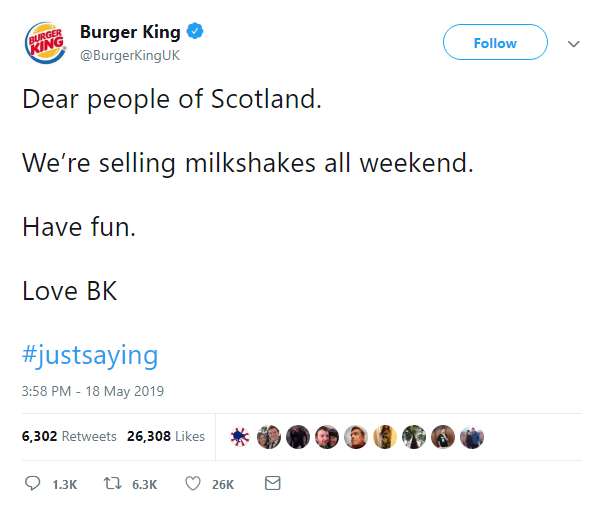
Task: Click the blue verified badge
Action: [196, 33]
